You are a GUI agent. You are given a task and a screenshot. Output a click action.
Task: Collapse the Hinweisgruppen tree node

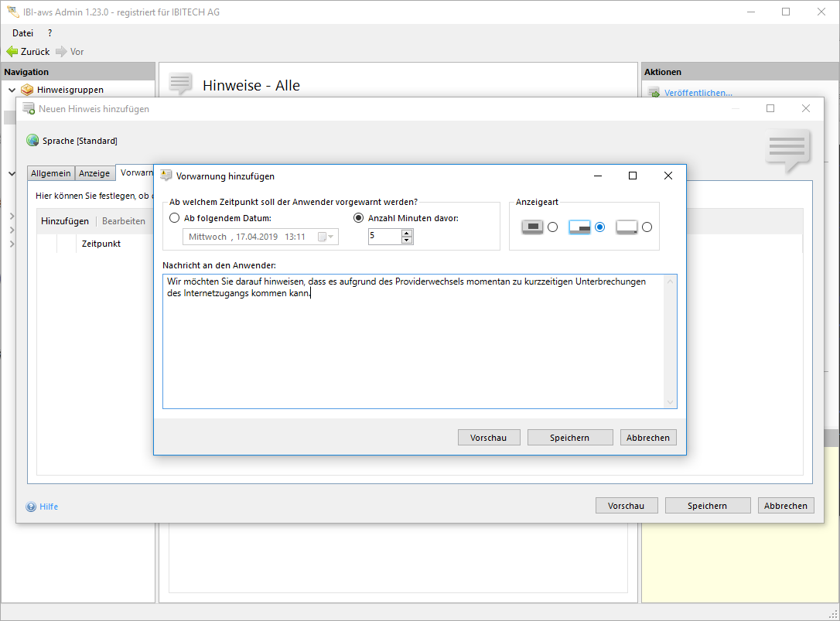12,90
